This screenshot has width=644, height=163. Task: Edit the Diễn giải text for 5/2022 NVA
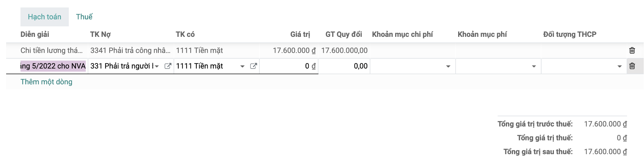click(53, 66)
